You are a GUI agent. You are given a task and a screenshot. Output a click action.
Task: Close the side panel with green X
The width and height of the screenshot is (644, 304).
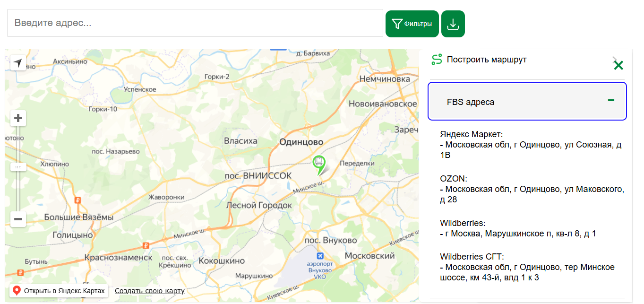(618, 66)
